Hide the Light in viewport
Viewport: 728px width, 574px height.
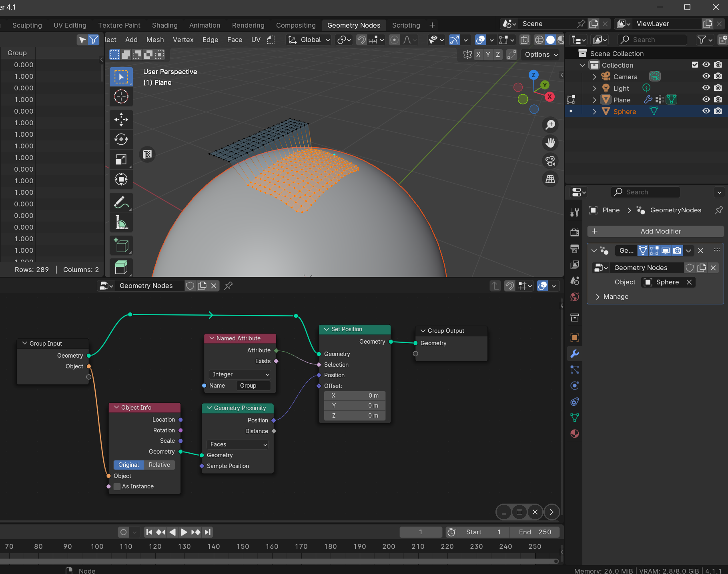(x=706, y=88)
